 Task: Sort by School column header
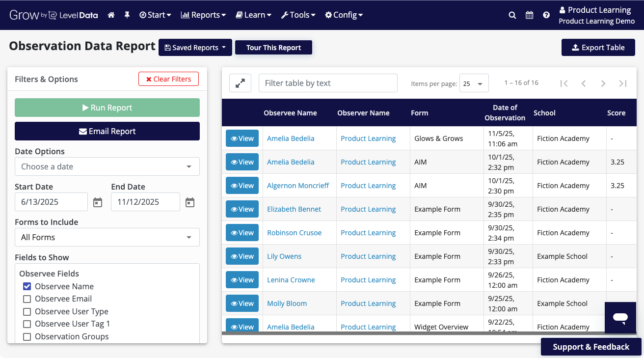click(x=544, y=113)
